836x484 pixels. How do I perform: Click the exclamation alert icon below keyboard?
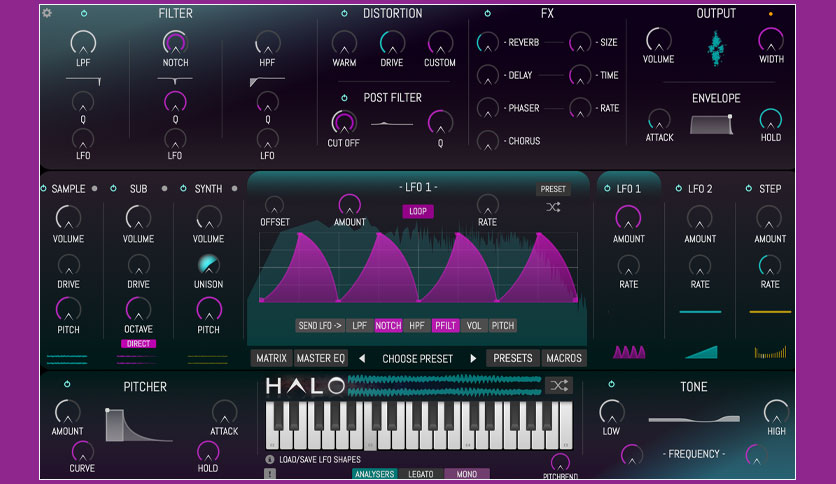[x=270, y=473]
